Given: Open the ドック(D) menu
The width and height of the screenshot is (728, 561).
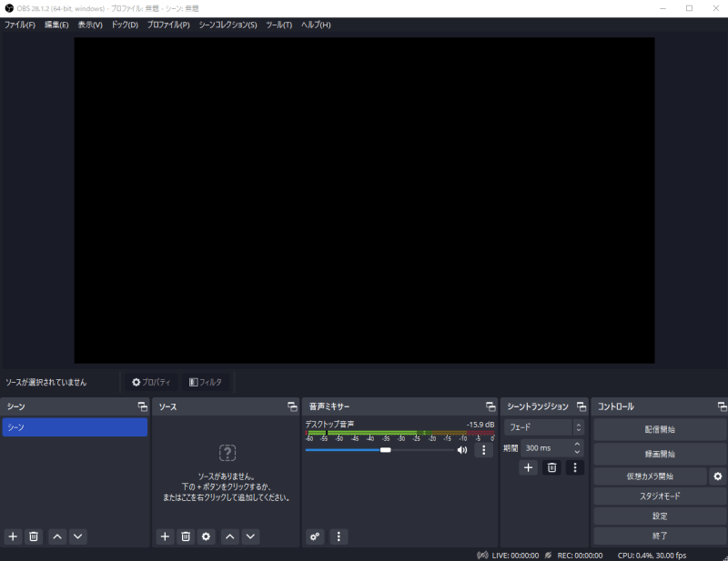Looking at the screenshot, I should click(125, 25).
